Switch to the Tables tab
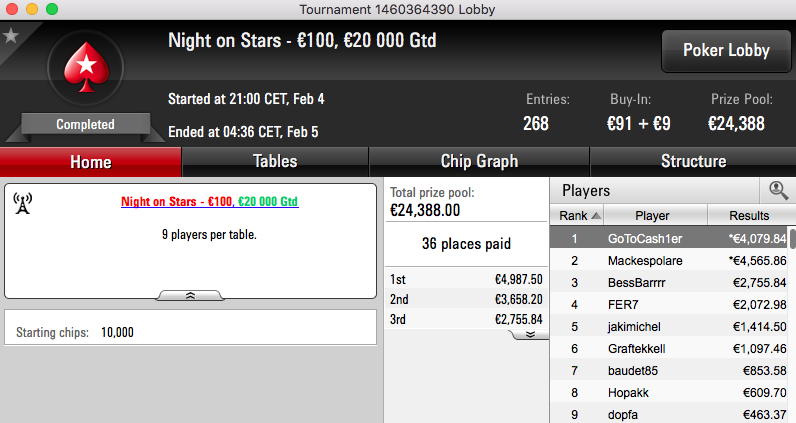Image resolution: width=796 pixels, height=423 pixels. pyautogui.click(x=275, y=161)
